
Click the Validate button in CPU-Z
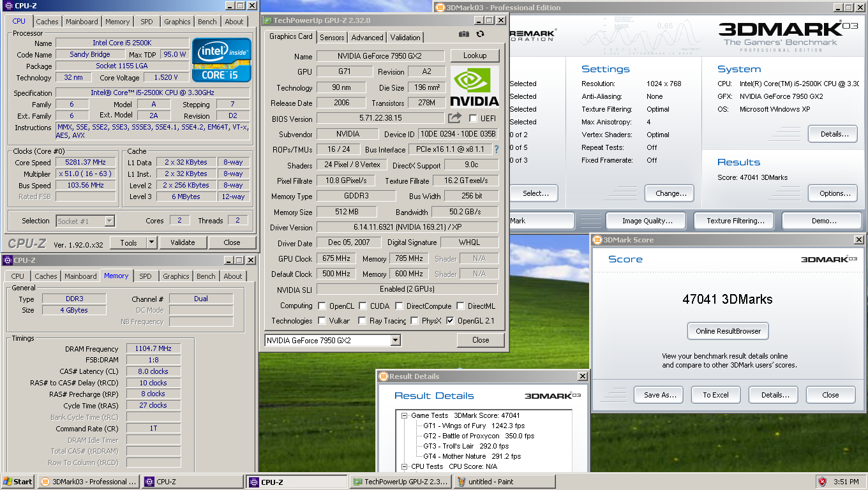tap(183, 242)
